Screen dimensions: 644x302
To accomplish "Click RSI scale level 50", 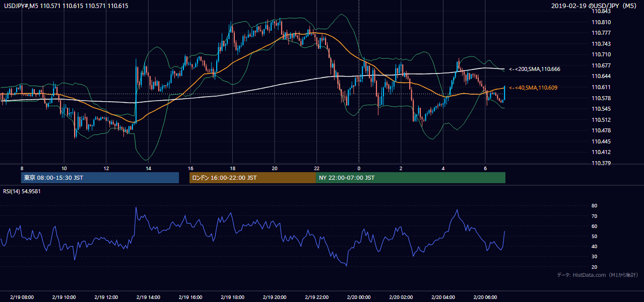I will [595, 236].
